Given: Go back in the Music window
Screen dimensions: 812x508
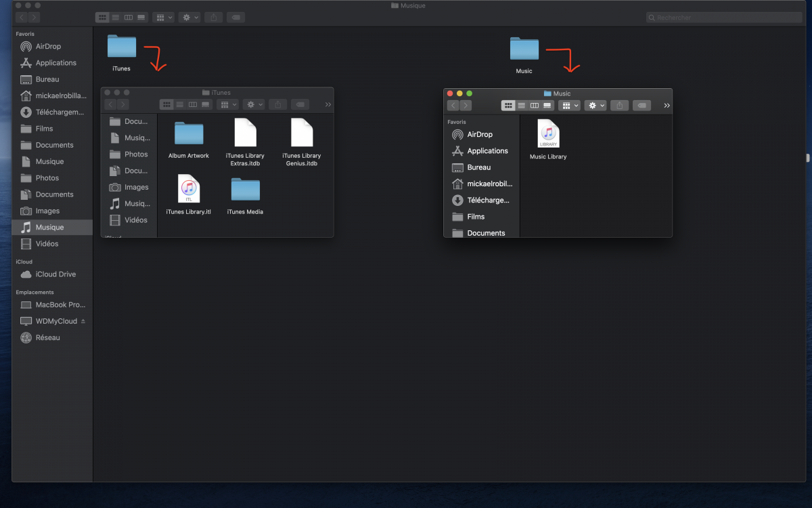Looking at the screenshot, I should click(x=453, y=105).
